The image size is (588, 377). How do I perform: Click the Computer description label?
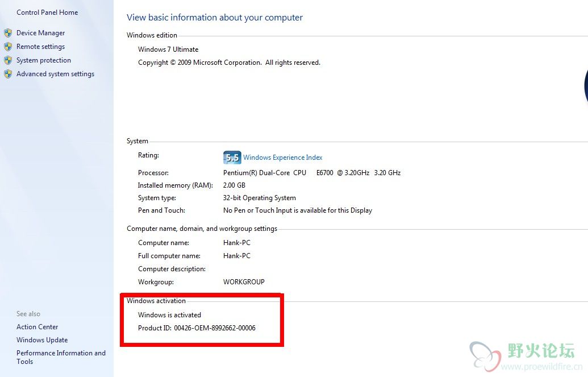172,269
